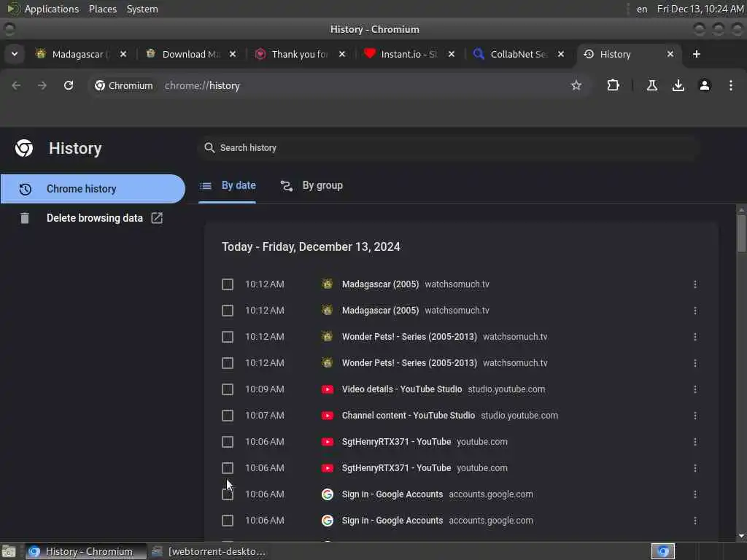Open actions menu for first SgtHenryRTX371 entry
The height and width of the screenshot is (560, 747).
pos(695,442)
